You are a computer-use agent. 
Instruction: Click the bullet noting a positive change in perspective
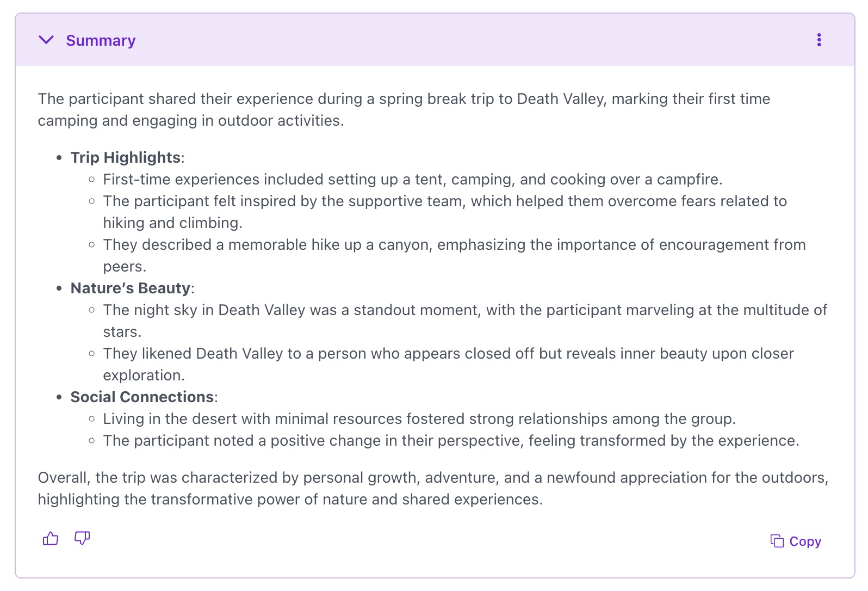[451, 440]
